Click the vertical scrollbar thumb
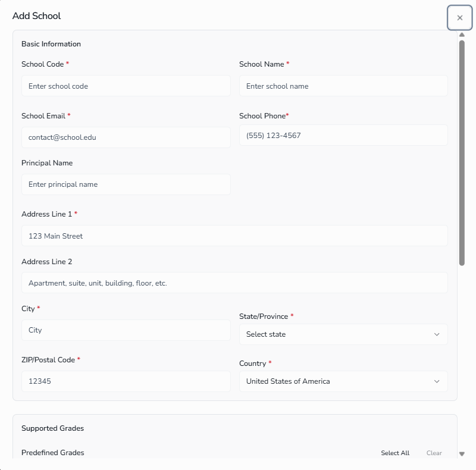 coord(462,153)
